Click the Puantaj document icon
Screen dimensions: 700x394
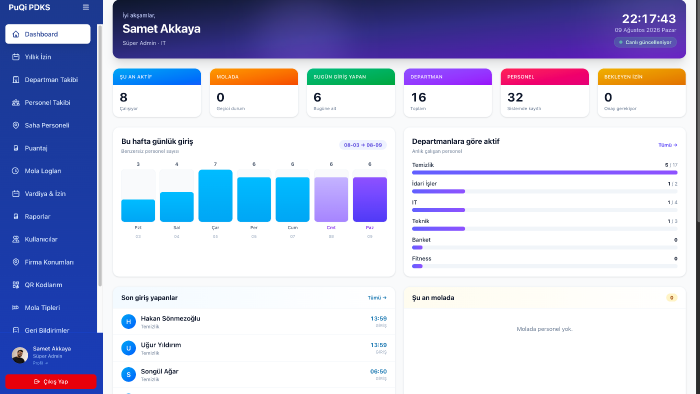pos(16,148)
